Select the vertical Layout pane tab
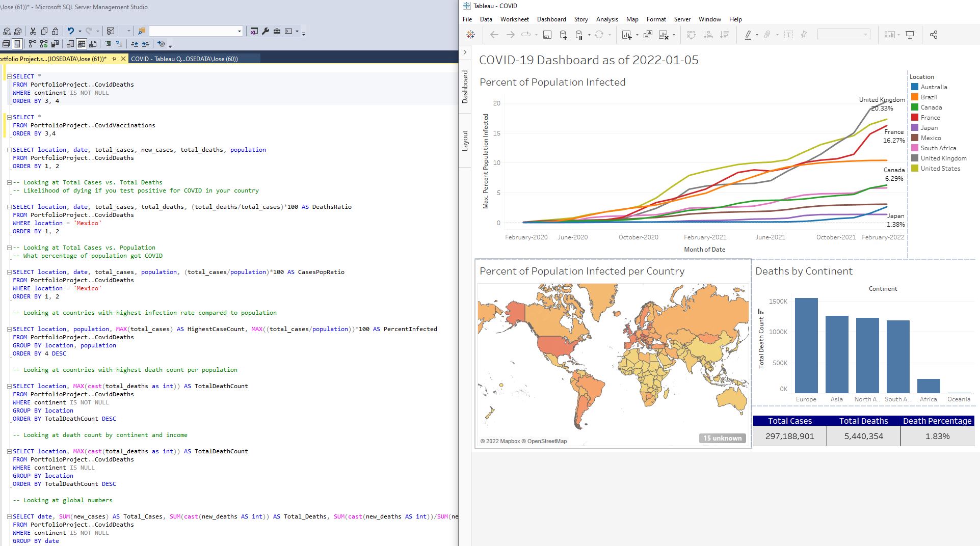Viewport: 980px width, 546px height. point(465,141)
